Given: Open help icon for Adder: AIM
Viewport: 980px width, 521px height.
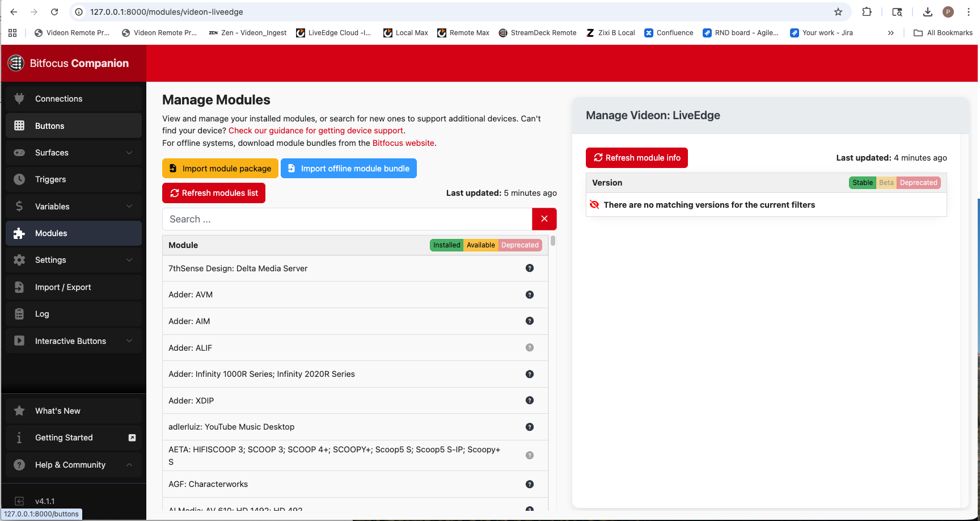Looking at the screenshot, I should coord(530,321).
